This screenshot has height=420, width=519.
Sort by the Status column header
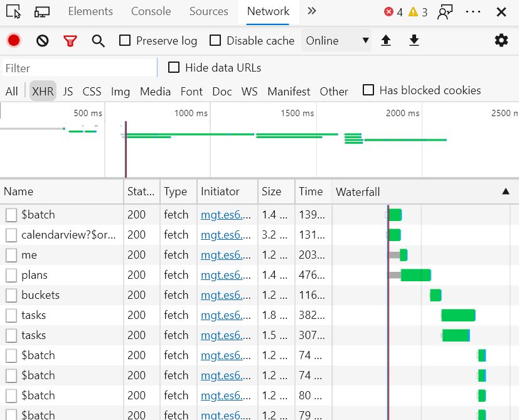142,191
